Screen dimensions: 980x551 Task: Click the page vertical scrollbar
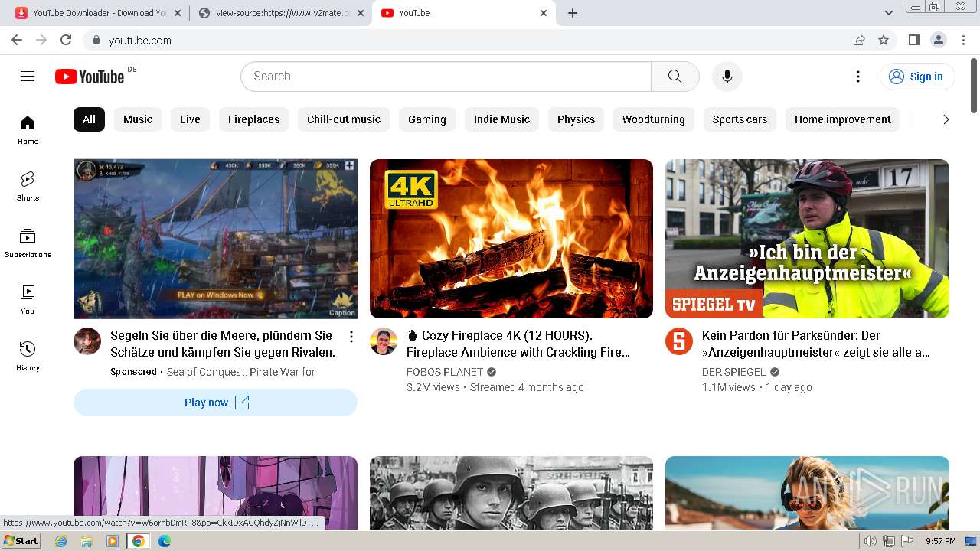tap(974, 86)
